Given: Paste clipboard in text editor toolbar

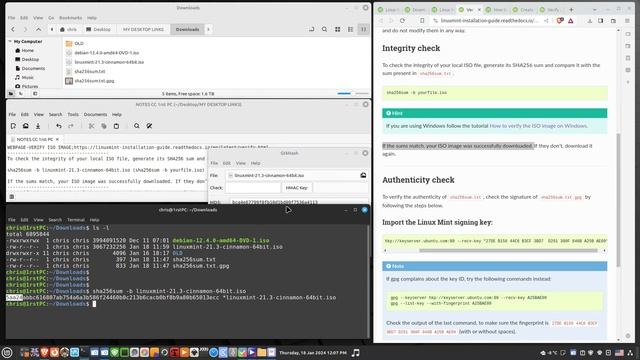Looking at the screenshot, I should point(116,126).
